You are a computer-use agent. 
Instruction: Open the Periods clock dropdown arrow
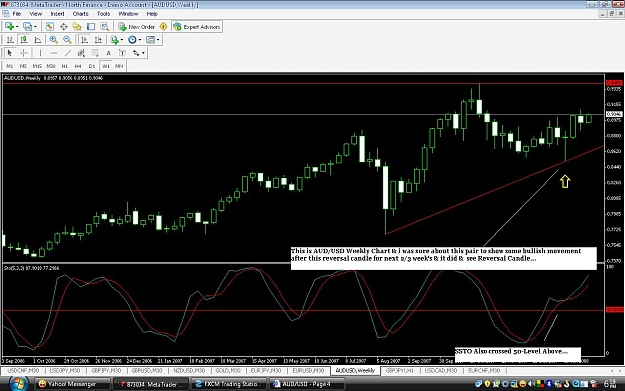(140, 39)
